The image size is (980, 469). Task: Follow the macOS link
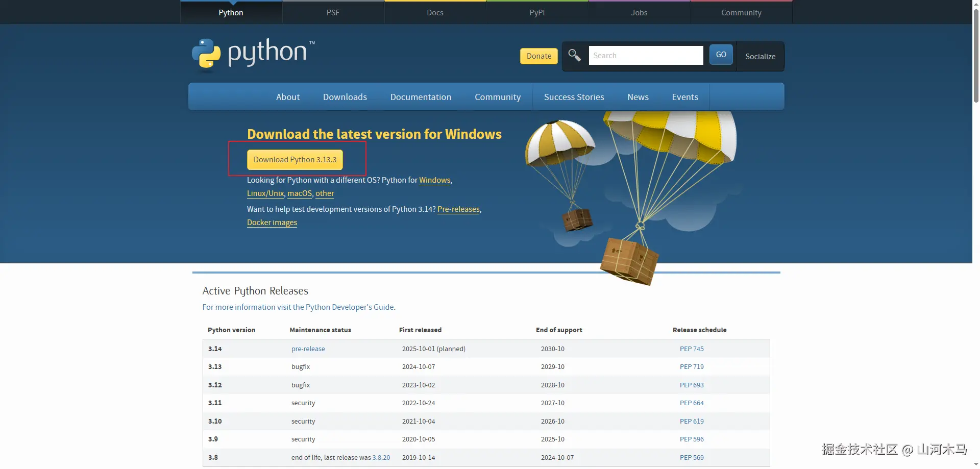coord(300,193)
